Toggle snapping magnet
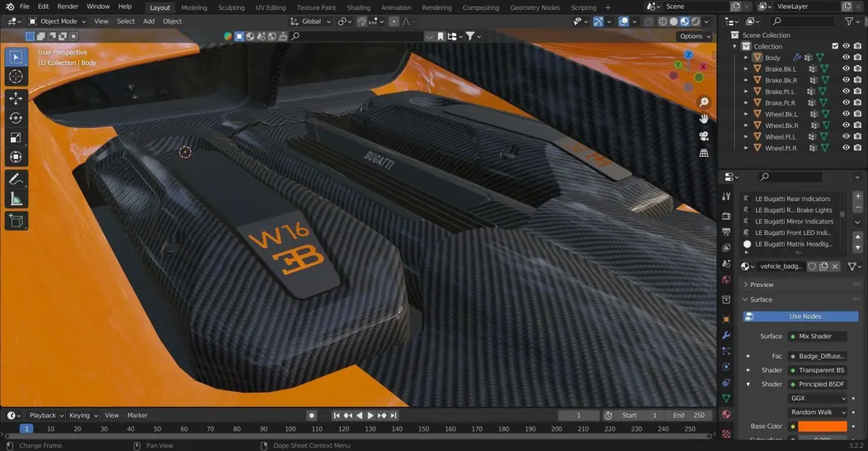The image size is (868, 451). point(362,22)
